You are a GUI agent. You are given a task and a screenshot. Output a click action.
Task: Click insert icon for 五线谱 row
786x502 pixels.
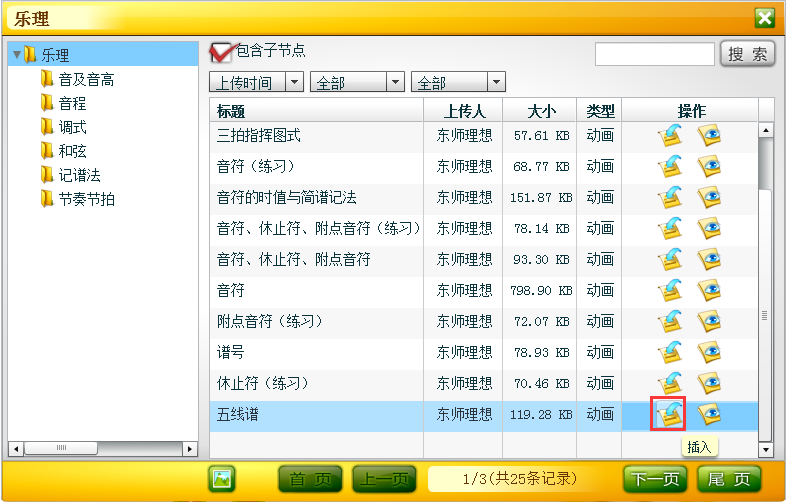[667, 414]
